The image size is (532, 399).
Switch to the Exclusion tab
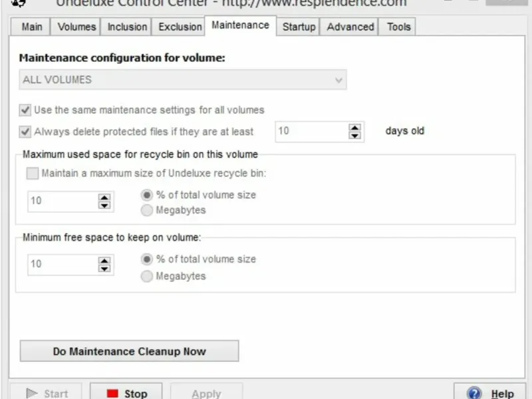[180, 27]
